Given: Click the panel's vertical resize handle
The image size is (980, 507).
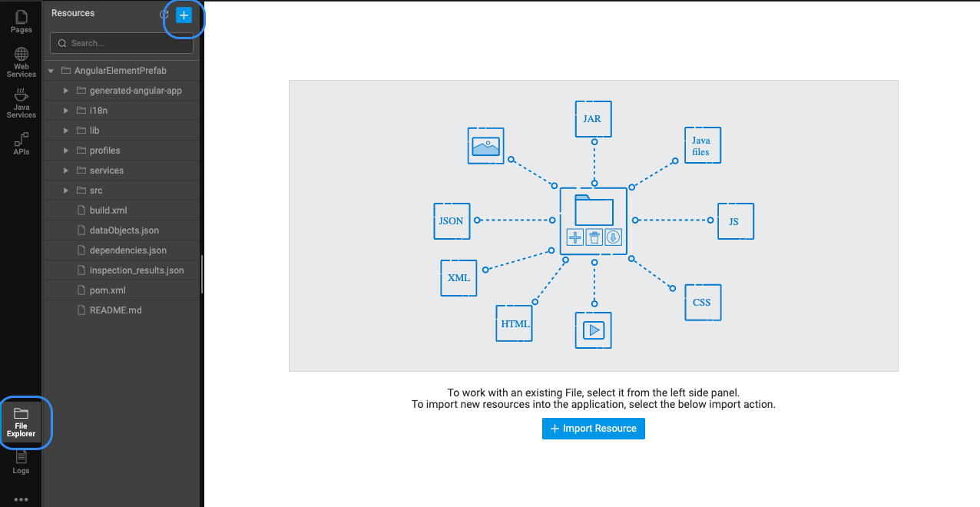Looking at the screenshot, I should coord(202,273).
